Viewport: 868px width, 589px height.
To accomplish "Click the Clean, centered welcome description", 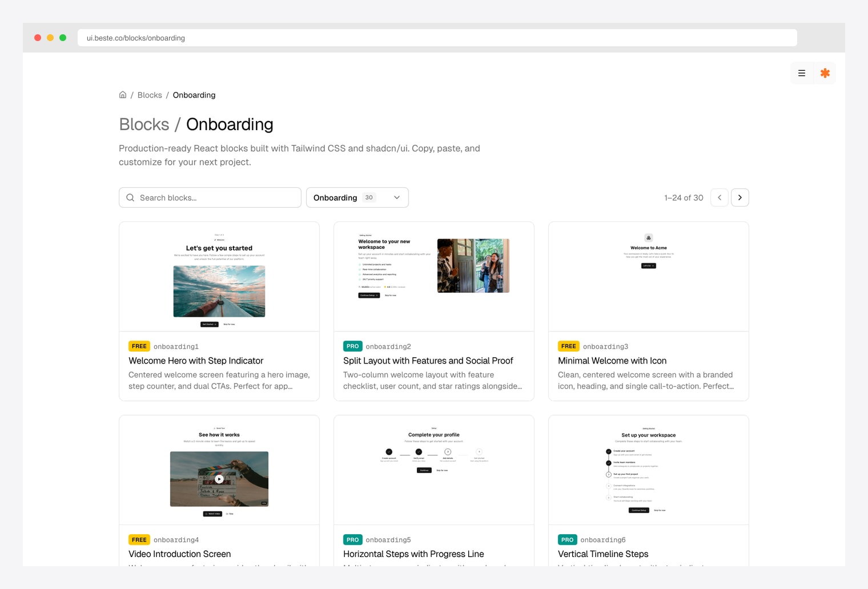I will tap(646, 381).
